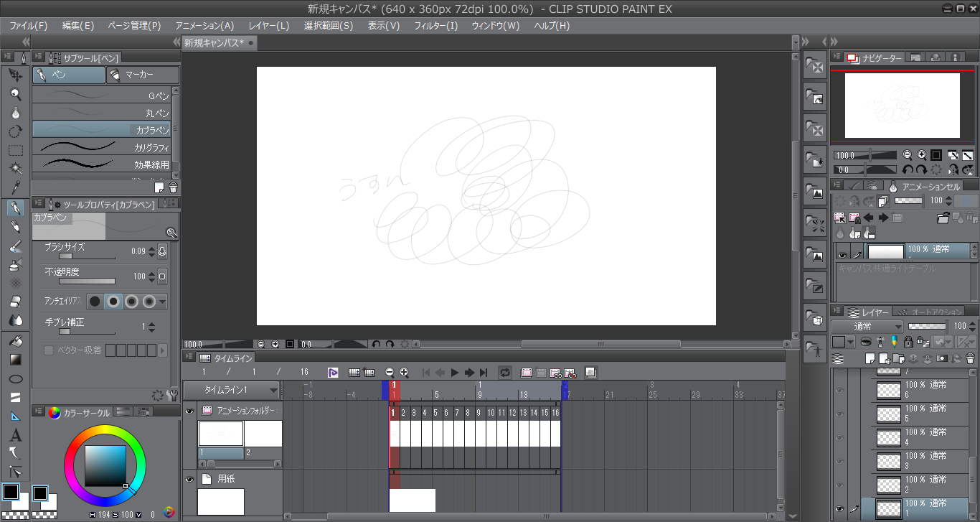Zoom in the timeline view

(404, 373)
